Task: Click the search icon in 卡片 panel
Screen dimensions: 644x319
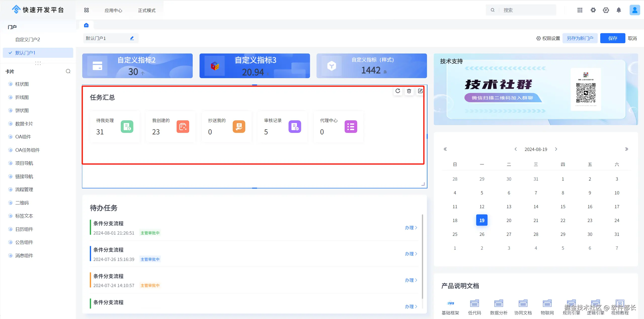Action: click(x=68, y=71)
